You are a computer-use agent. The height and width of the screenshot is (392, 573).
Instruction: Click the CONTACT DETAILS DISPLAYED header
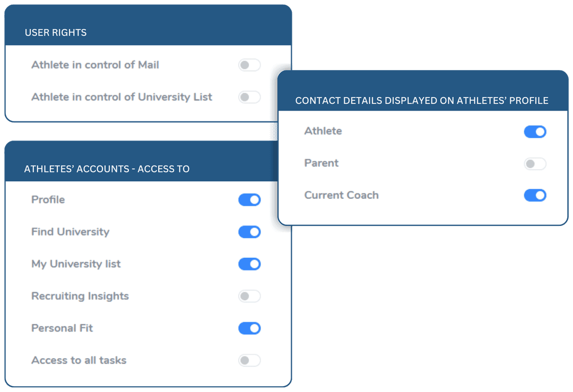pyautogui.click(x=423, y=100)
